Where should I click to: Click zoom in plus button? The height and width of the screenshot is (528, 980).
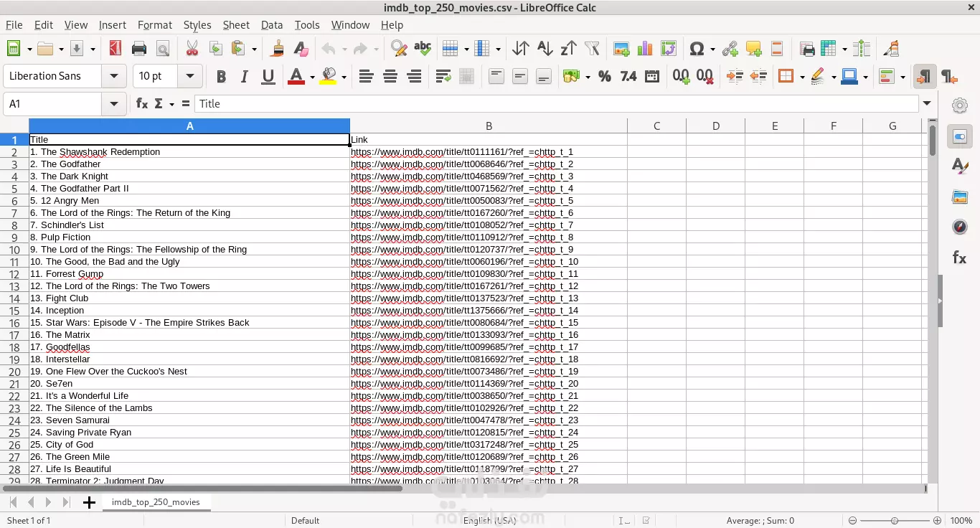(x=937, y=521)
